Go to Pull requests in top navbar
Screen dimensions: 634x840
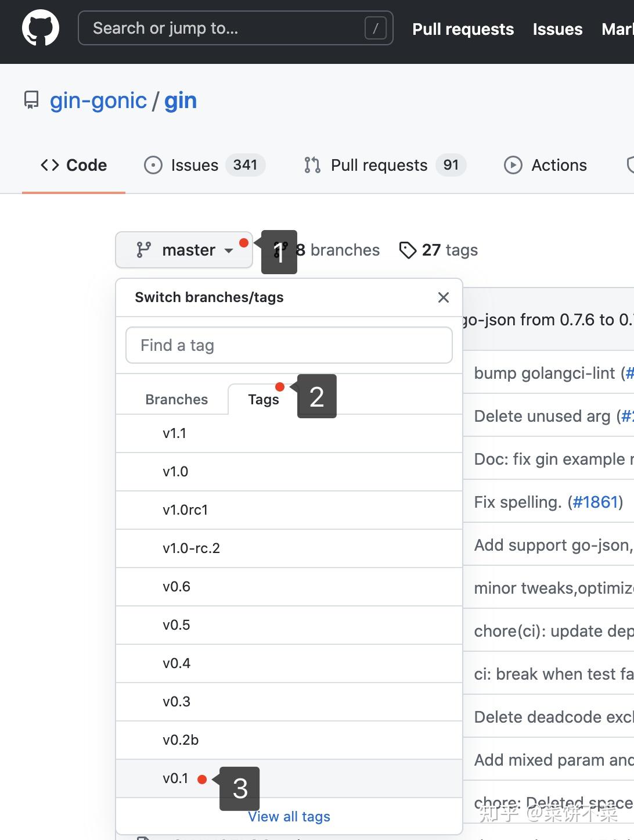(463, 29)
